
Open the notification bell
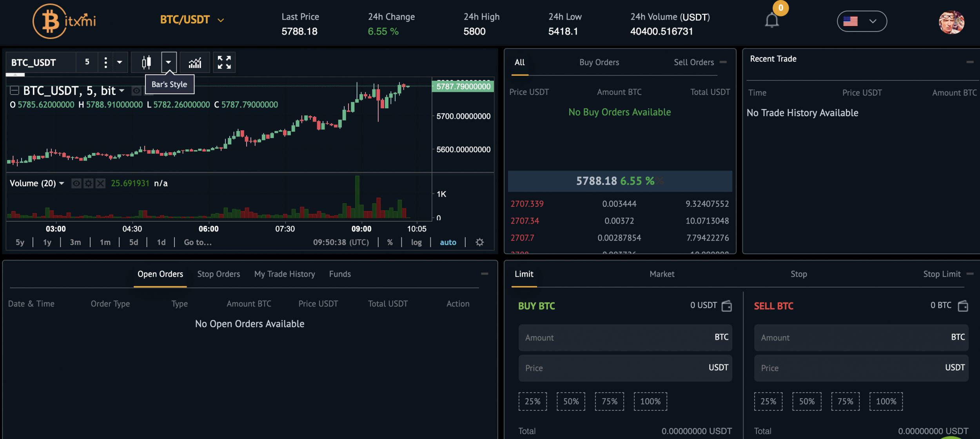point(771,20)
